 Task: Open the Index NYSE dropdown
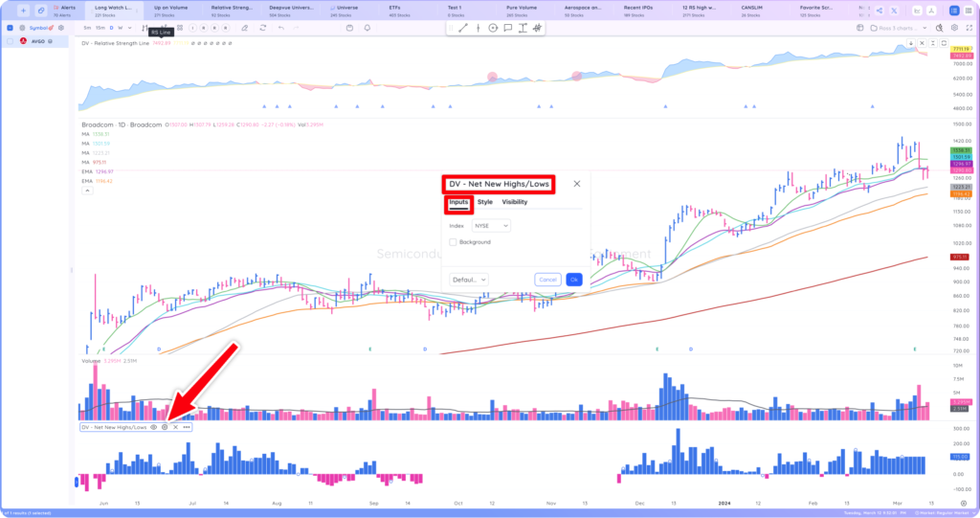(491, 226)
